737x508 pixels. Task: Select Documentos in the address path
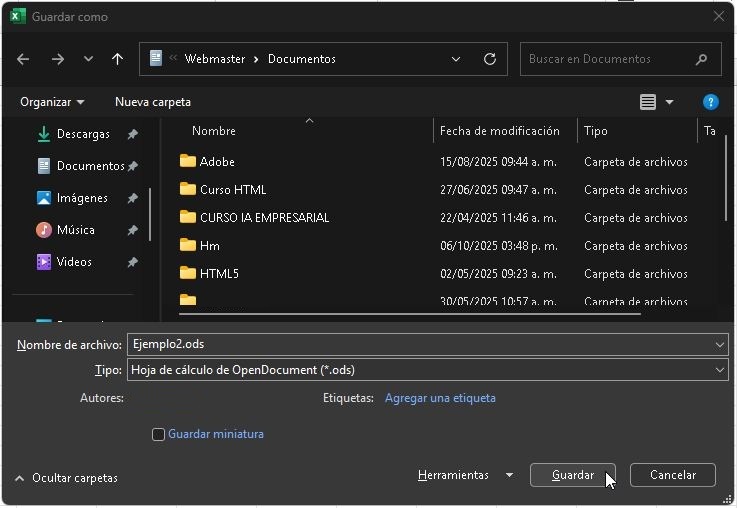302,59
